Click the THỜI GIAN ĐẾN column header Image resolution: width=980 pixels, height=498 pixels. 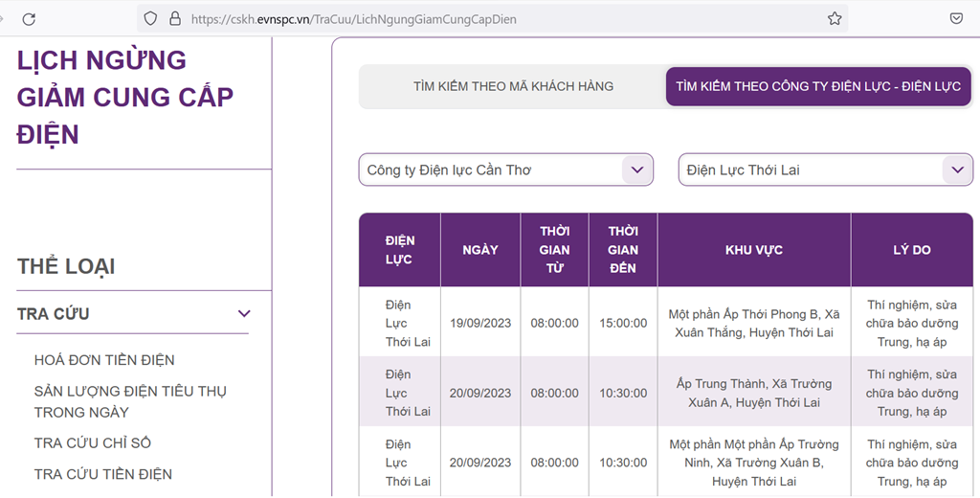(623, 250)
